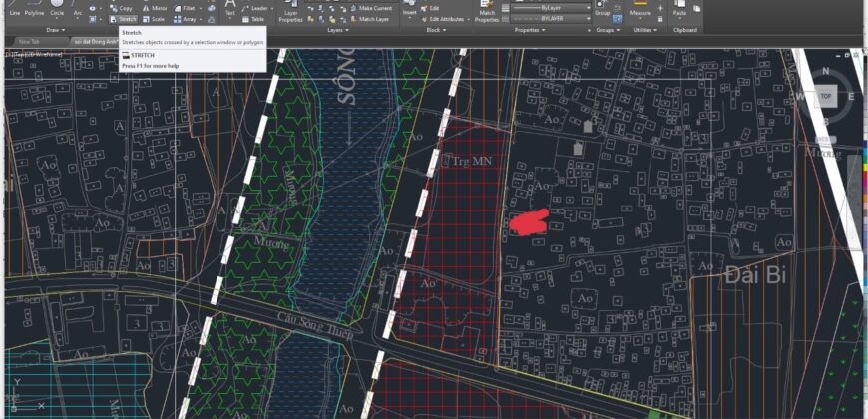Click the Table tool
868x419 pixels.
point(253,19)
